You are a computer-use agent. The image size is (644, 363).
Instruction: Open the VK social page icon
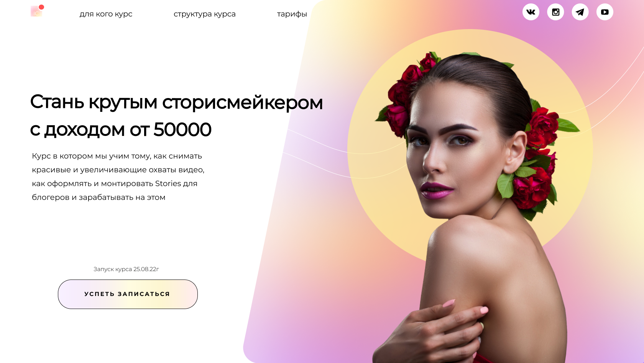point(531,12)
